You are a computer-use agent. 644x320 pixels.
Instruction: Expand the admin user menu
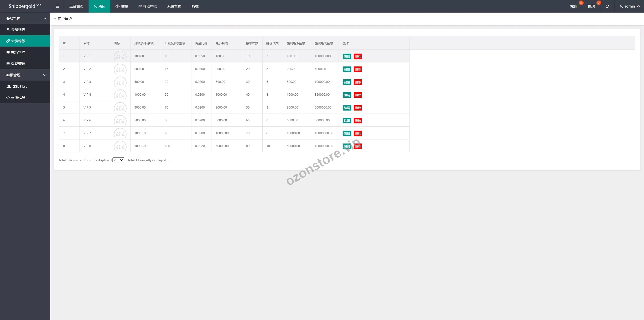coord(629,6)
